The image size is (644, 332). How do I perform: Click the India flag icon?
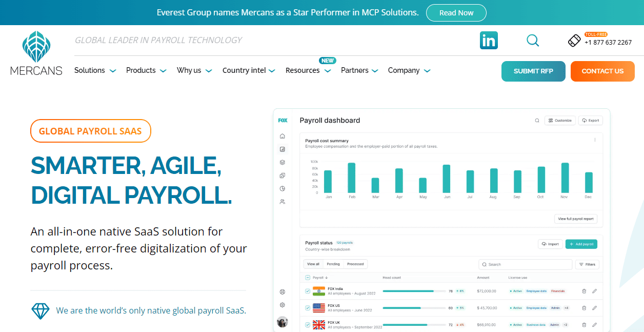click(319, 291)
